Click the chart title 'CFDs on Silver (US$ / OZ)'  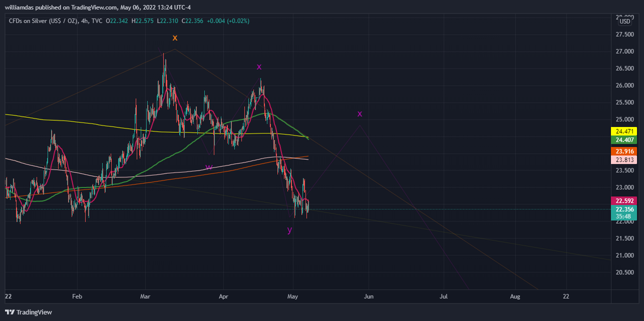point(44,21)
